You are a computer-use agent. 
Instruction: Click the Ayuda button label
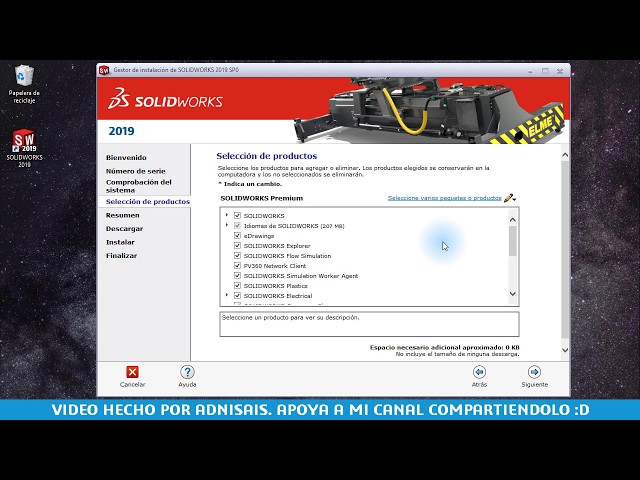point(187,384)
